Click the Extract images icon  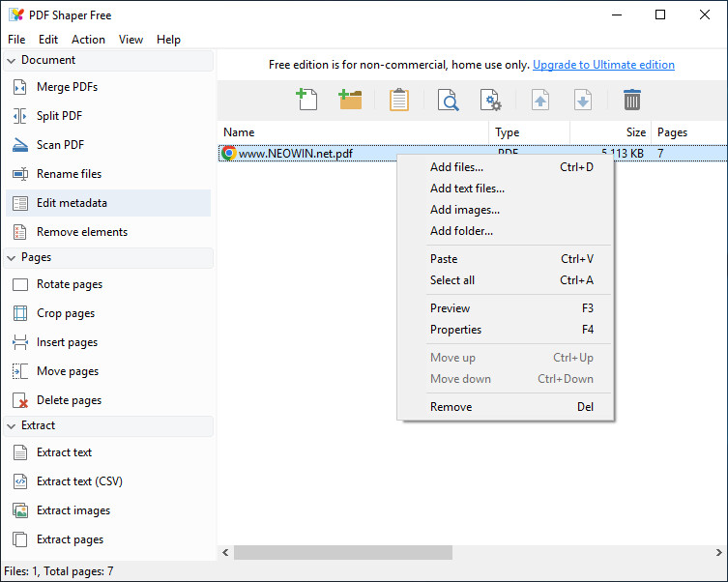20,510
